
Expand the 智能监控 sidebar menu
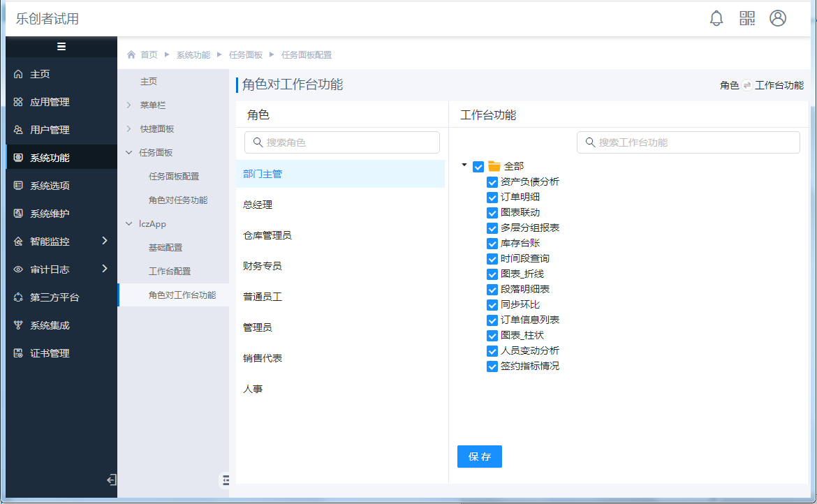[104, 241]
